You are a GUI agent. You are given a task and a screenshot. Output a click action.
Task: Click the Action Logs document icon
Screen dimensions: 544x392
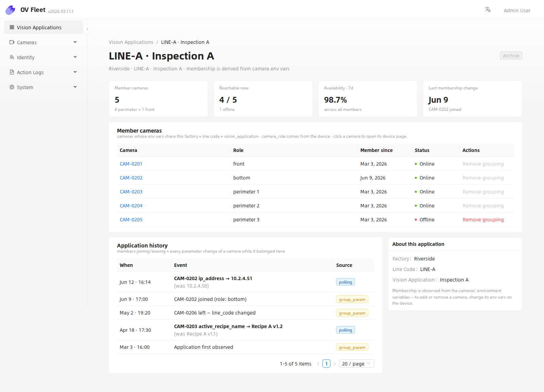click(12, 72)
